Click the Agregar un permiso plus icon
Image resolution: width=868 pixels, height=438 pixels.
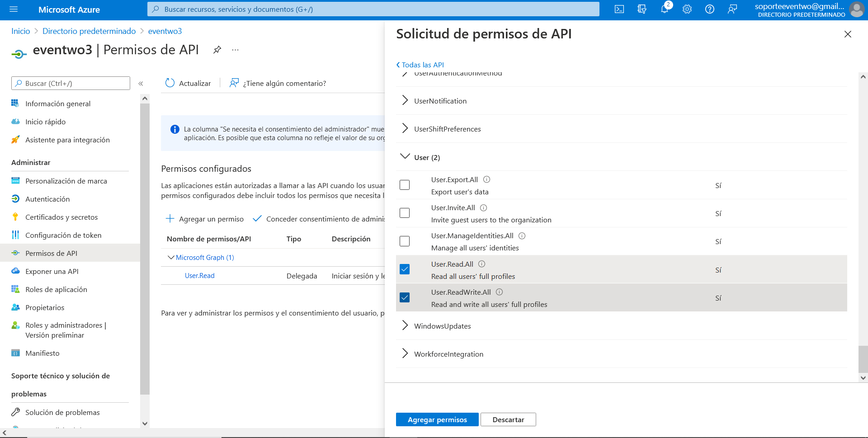[170, 219]
